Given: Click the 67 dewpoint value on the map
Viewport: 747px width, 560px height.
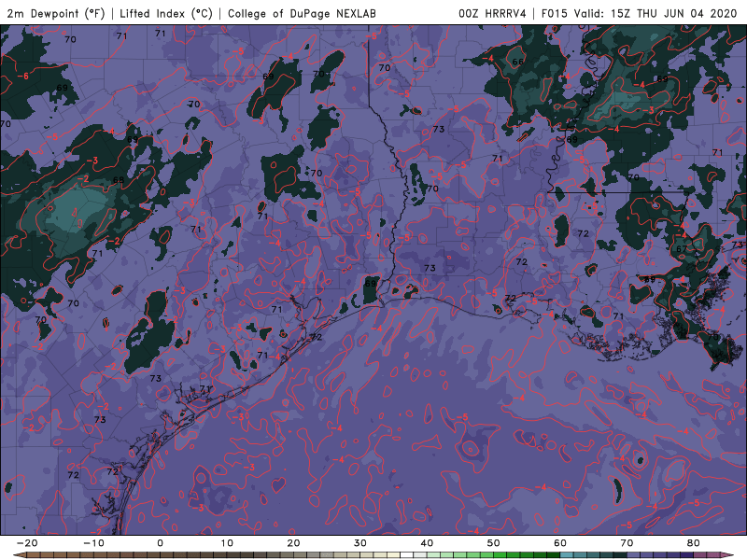Looking at the screenshot, I should 682,249.
